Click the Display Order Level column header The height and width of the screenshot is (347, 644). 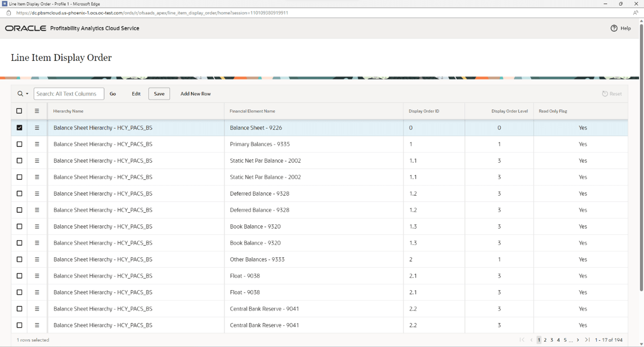tap(509, 111)
